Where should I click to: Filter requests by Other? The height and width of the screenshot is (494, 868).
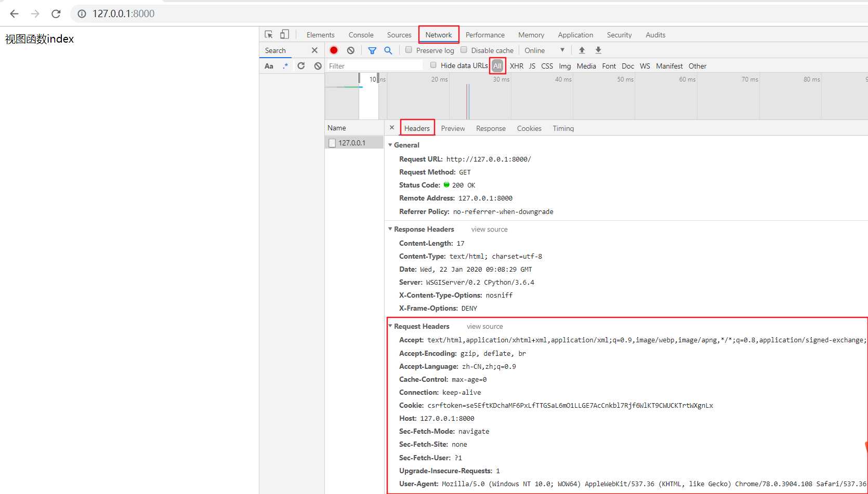(698, 66)
